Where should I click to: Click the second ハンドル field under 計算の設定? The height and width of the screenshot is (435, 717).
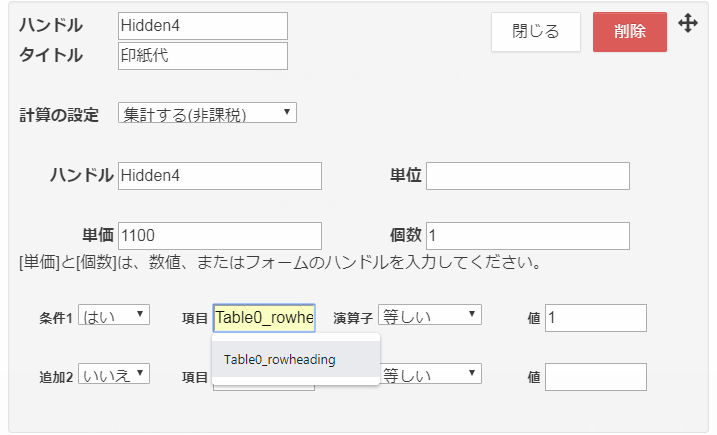pyautogui.click(x=220, y=176)
